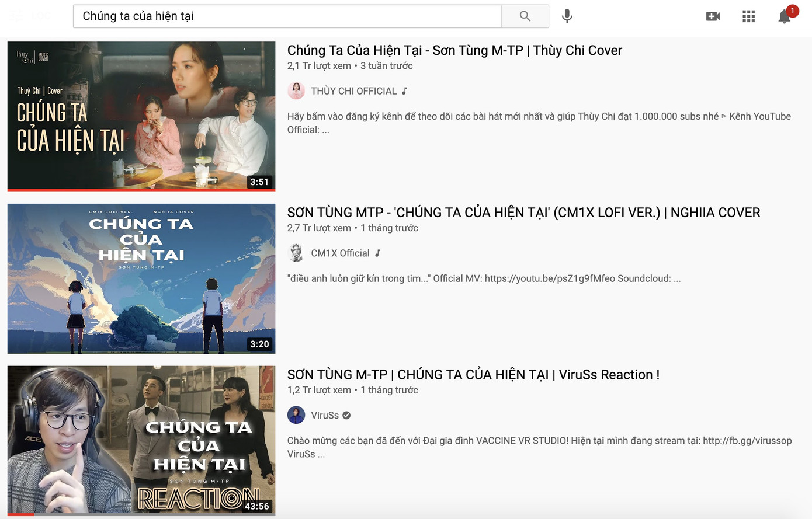Image resolution: width=812 pixels, height=519 pixels.
Task: Click inside the search input field
Action: 286,16
